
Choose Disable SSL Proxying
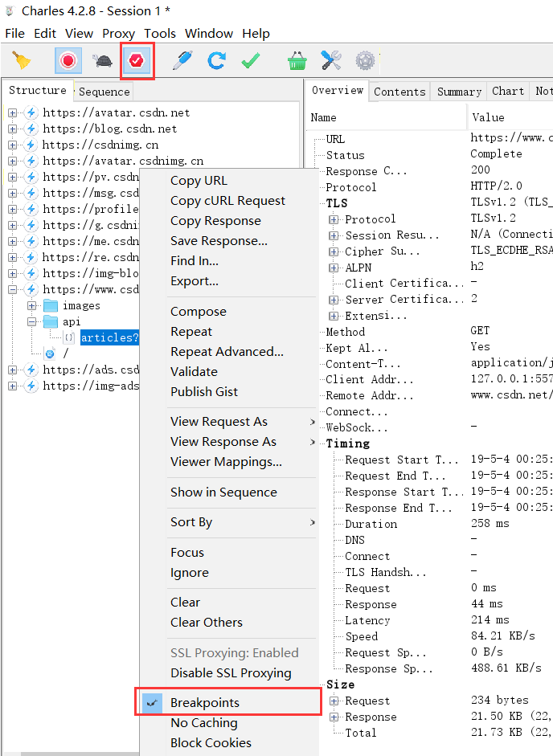[231, 673]
